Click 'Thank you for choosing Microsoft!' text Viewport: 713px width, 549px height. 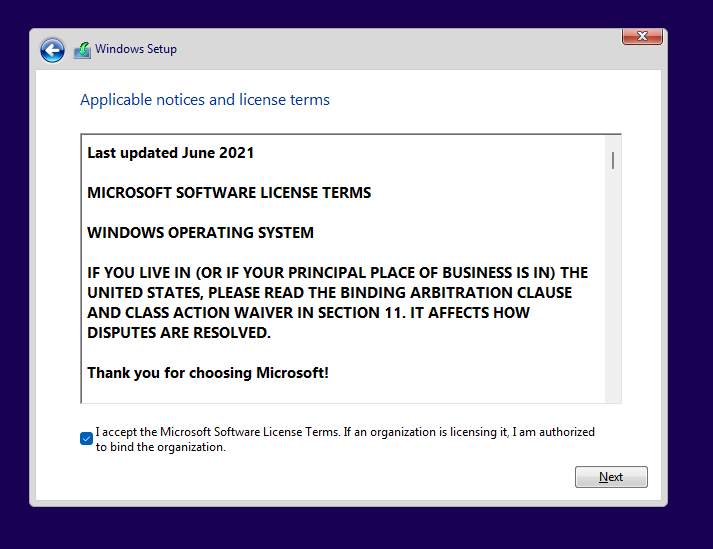208,373
